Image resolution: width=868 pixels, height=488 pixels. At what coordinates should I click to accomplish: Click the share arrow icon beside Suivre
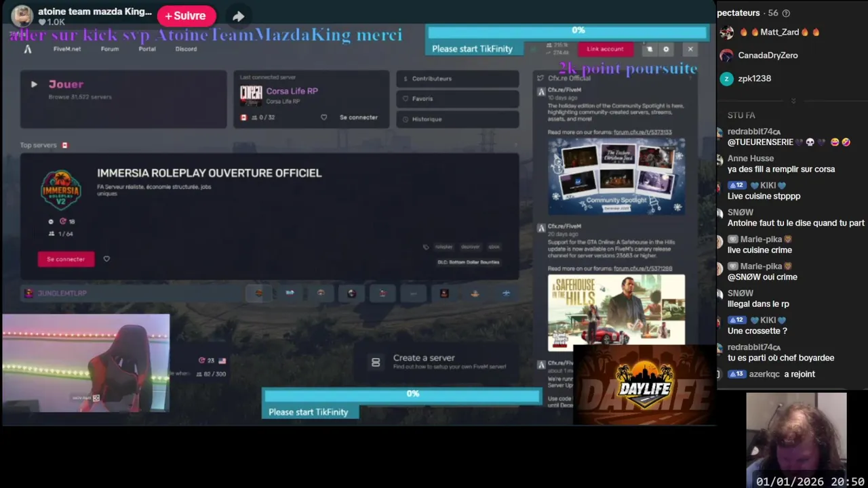point(238,16)
